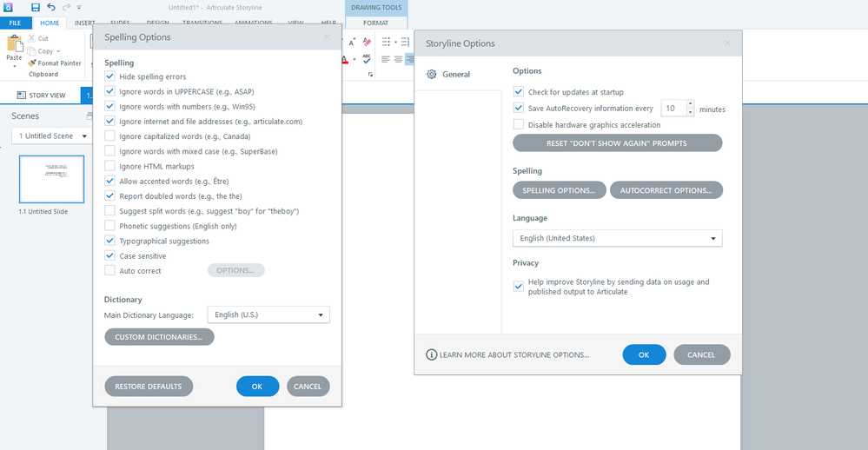Cancel the Spelling Options dialog
The image size is (868, 450).
coord(308,387)
